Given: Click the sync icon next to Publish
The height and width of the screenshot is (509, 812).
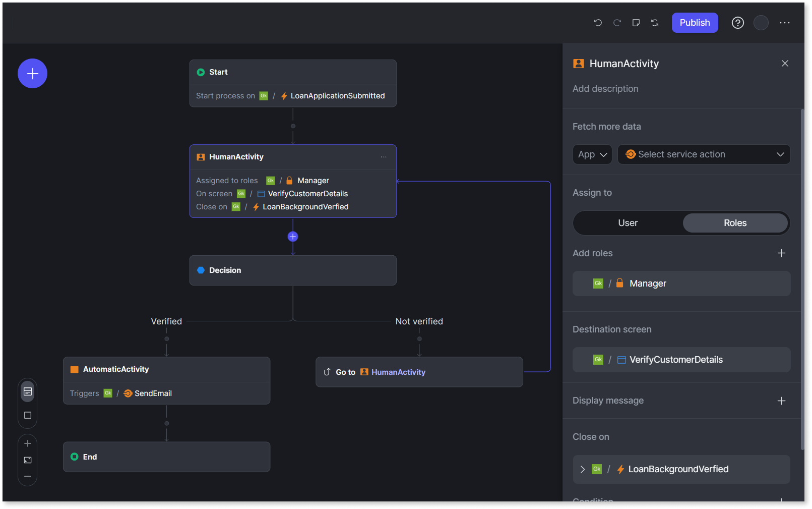Looking at the screenshot, I should [x=655, y=23].
